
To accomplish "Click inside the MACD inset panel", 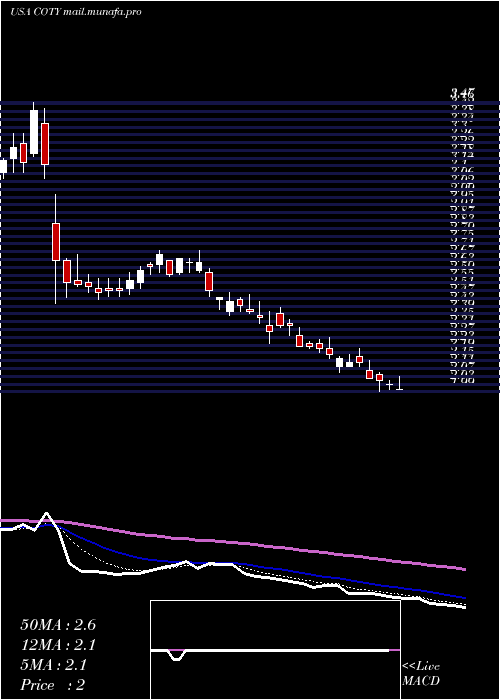I will [275, 650].
